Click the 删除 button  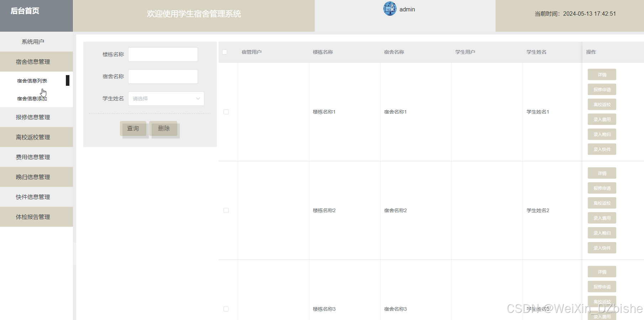click(x=163, y=128)
